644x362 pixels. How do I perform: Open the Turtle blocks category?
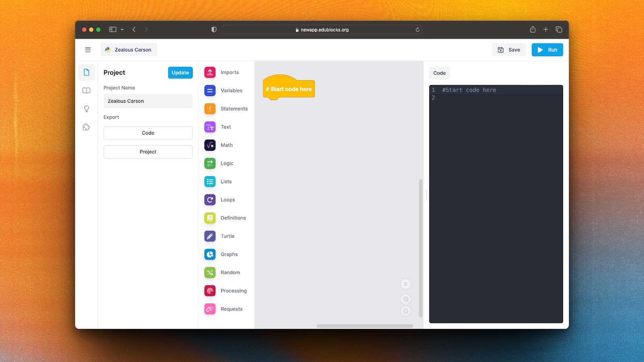click(x=227, y=236)
